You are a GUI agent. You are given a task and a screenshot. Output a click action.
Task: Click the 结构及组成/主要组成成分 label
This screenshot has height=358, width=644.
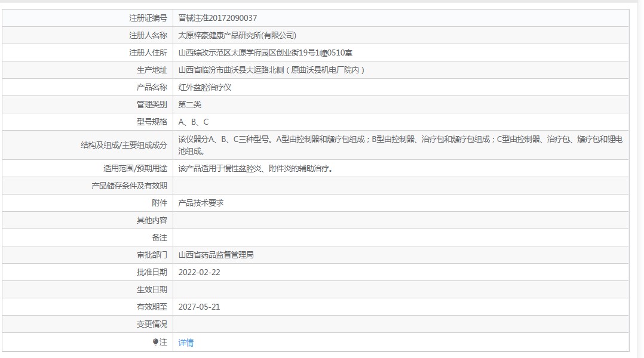(x=124, y=145)
